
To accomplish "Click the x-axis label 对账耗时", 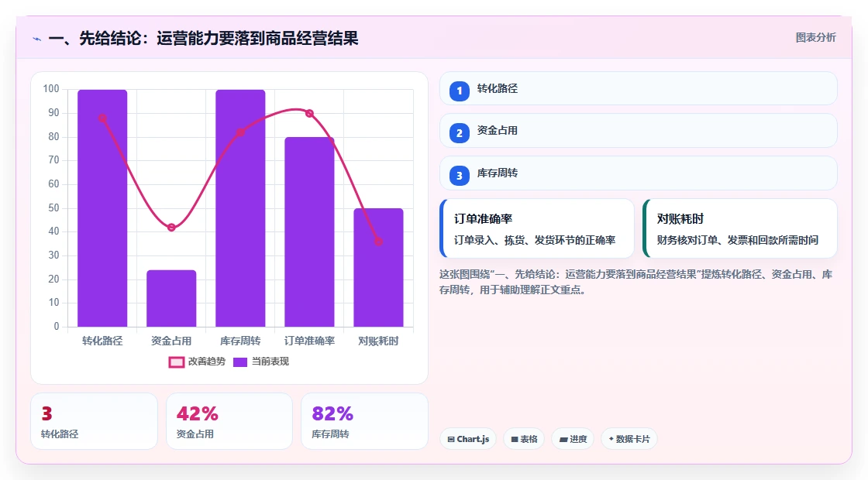I will 379,341.
